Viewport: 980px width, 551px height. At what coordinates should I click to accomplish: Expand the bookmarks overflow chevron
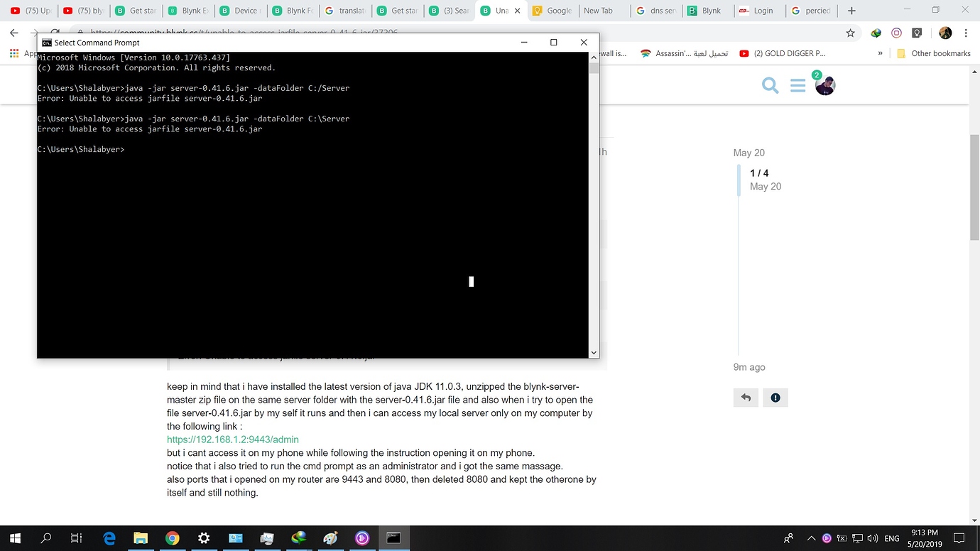point(881,53)
